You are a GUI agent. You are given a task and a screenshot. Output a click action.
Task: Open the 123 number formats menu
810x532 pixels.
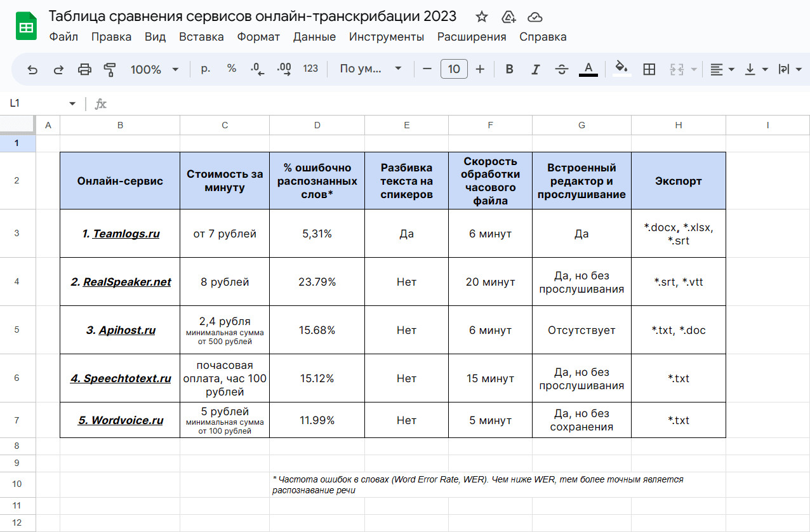click(310, 69)
